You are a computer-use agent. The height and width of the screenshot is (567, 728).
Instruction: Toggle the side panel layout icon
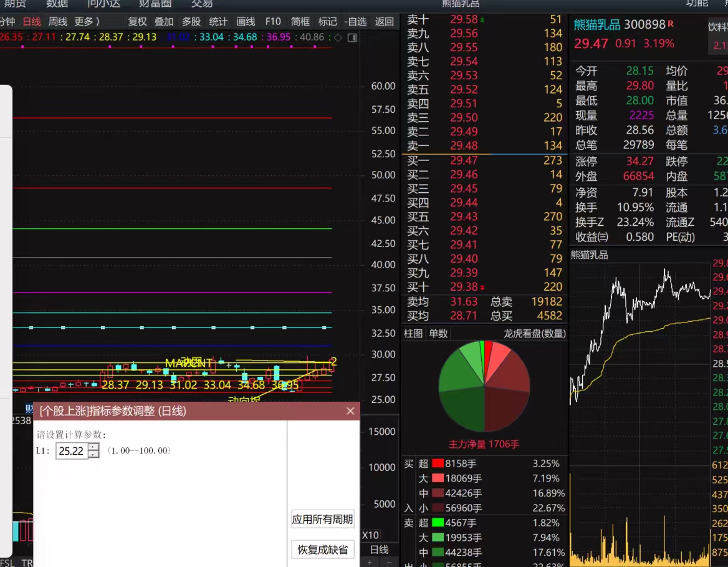pos(352,37)
